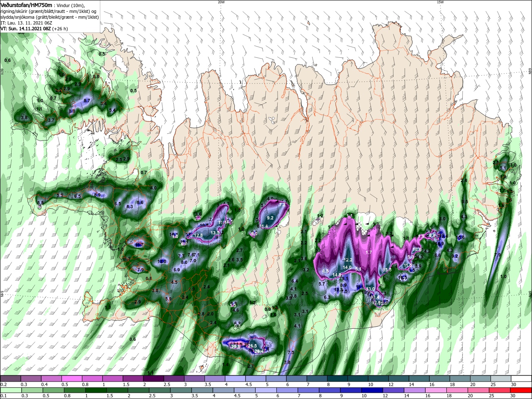Click the '6.6' value in the southeast
The width and height of the screenshot is (532, 399).
[438, 255]
